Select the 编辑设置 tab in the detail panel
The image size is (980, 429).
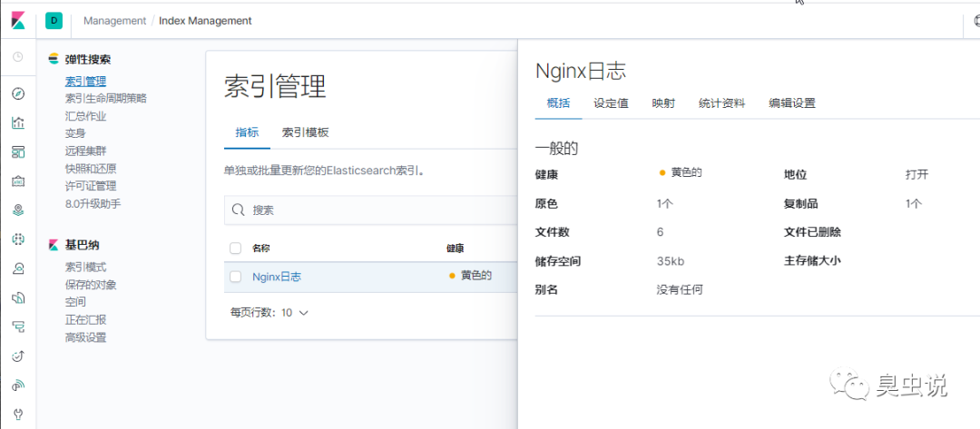click(x=792, y=103)
